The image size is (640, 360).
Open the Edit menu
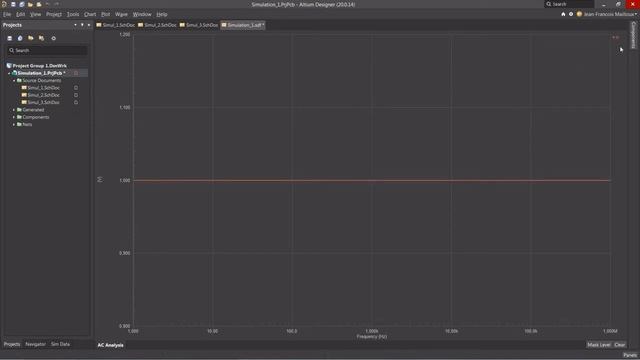point(20,14)
